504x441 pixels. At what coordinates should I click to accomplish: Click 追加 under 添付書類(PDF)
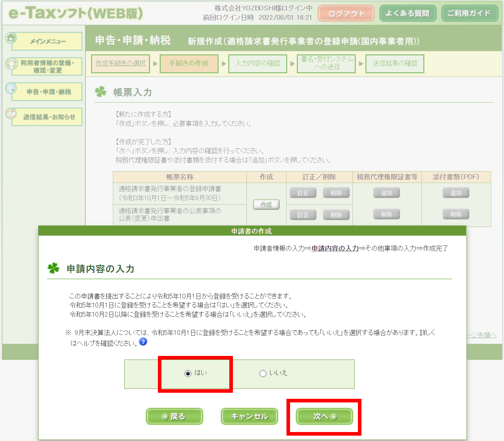456,193
